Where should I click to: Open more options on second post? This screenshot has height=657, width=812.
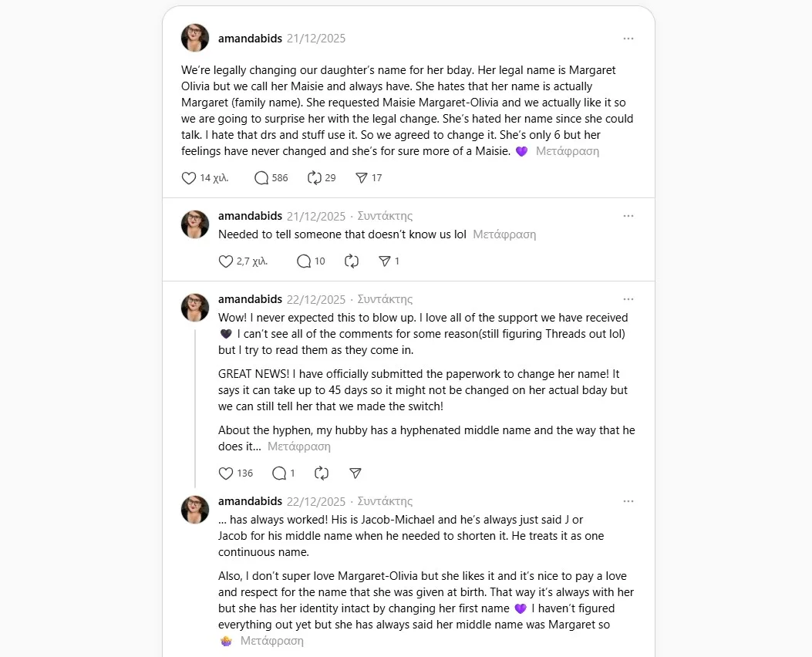628,216
